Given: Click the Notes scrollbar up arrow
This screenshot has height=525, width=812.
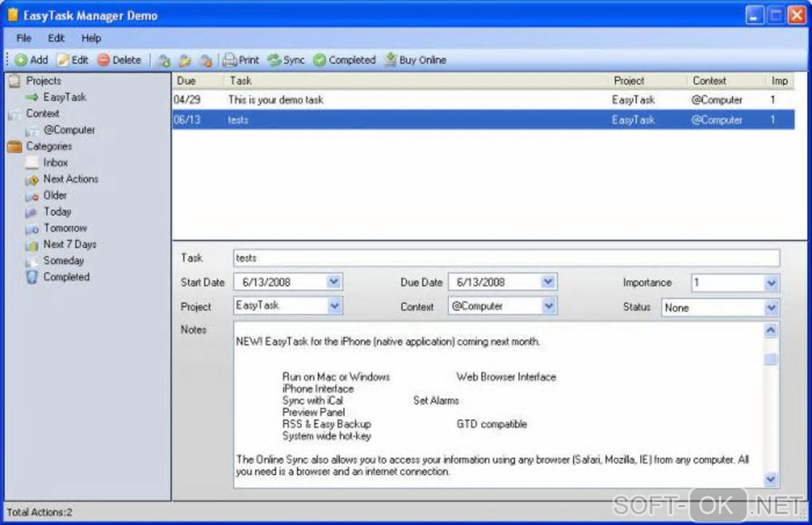Looking at the screenshot, I should (771, 330).
